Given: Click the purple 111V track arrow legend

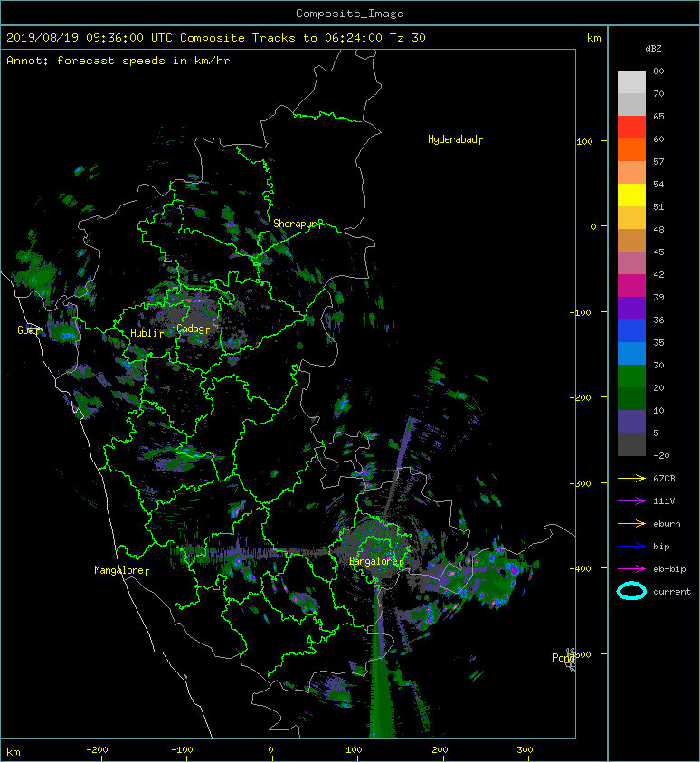Looking at the screenshot, I should 631,501.
